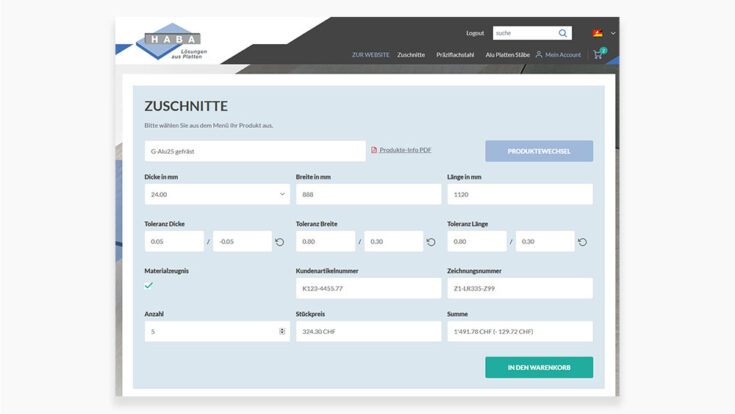Click the search magnifier icon
Screen dimensions: 735x414
coord(562,33)
